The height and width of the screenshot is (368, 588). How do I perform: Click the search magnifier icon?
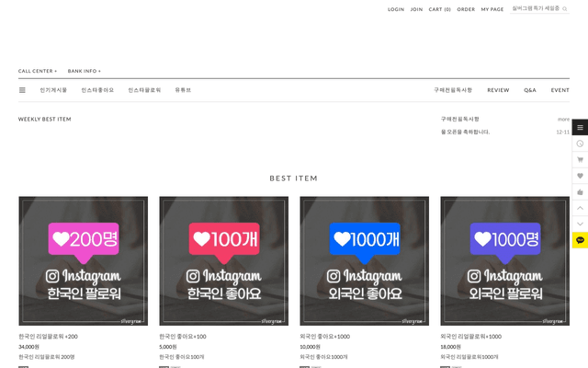(x=564, y=8)
